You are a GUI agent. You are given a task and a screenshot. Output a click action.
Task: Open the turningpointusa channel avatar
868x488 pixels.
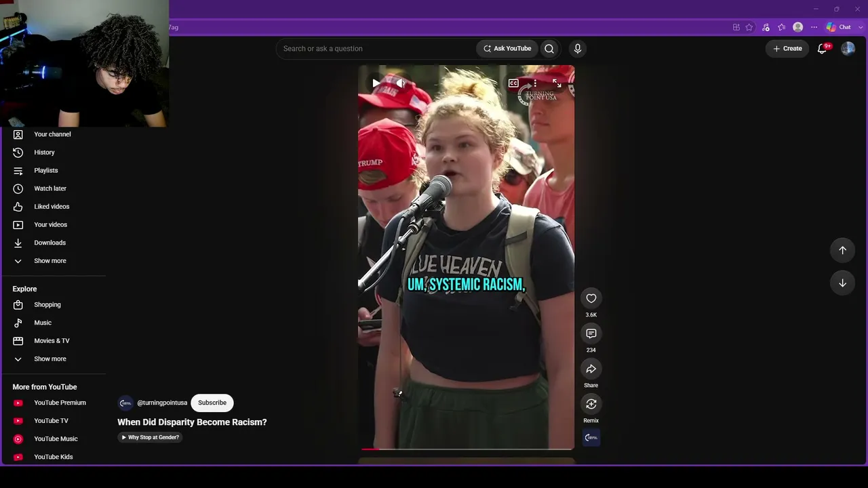[x=125, y=403]
